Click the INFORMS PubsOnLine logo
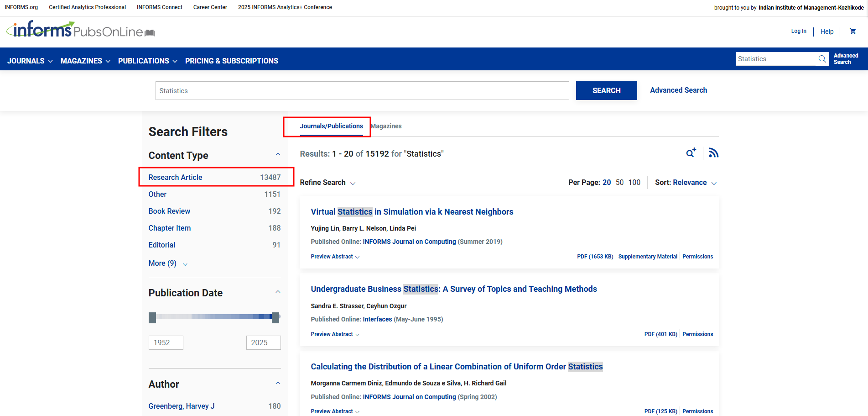This screenshot has height=416, width=868. (81, 30)
